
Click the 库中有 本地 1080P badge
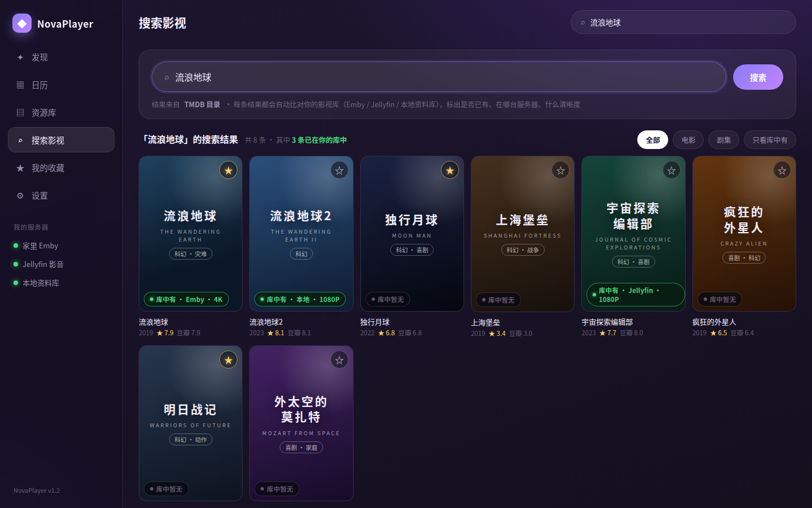[300, 300]
